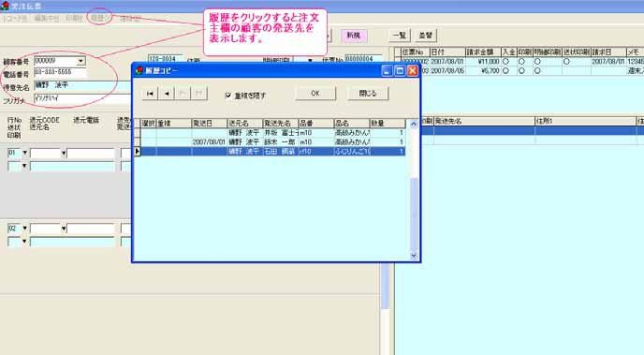
Task: Open the 印刷 menu item
Action: click(74, 18)
